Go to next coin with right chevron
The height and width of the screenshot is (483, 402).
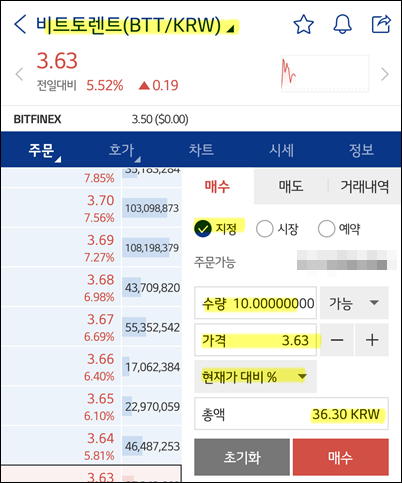385,74
